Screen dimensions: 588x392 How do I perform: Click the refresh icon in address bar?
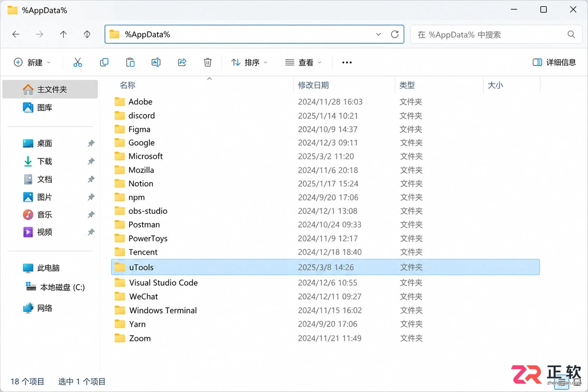coord(395,34)
